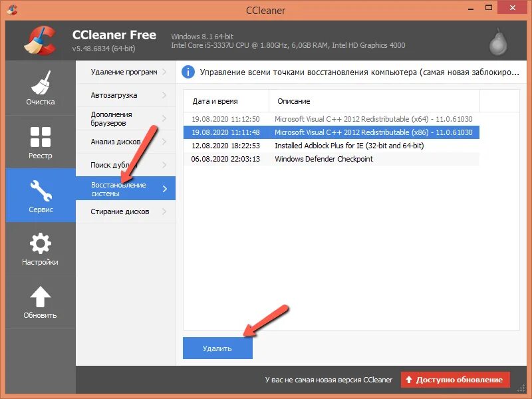Close the CCleaner window
The image size is (532, 399).
coord(512,8)
